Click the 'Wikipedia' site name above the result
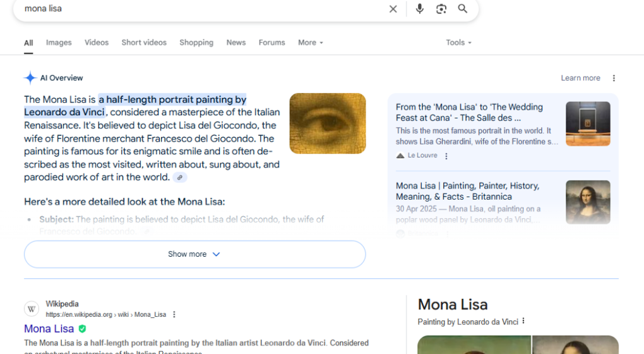The width and height of the screenshot is (644, 354). tap(62, 304)
